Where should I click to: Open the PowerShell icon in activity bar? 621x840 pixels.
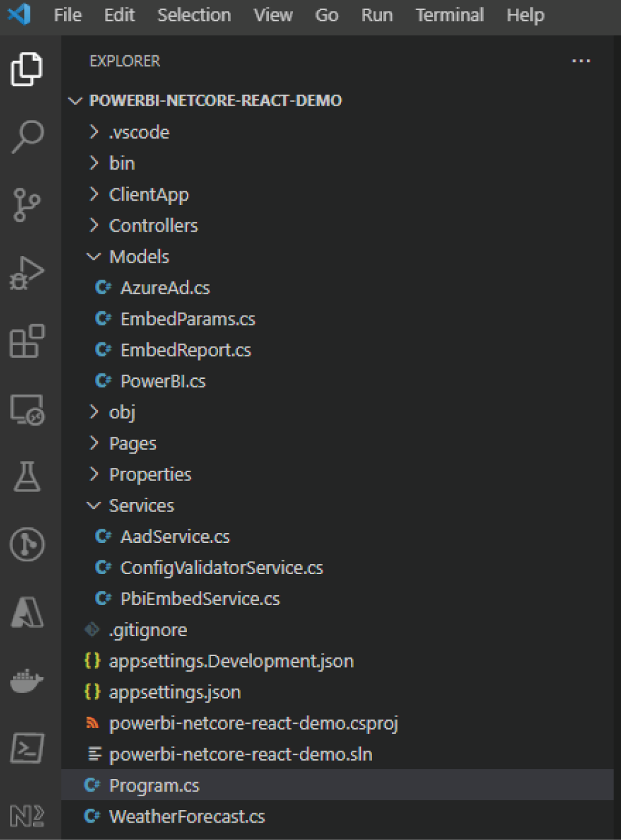[x=27, y=748]
